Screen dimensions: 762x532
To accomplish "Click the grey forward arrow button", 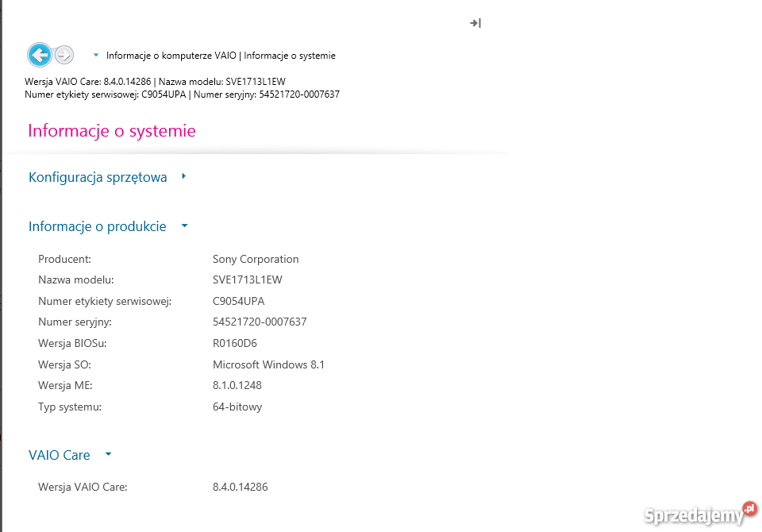I will 64,55.
